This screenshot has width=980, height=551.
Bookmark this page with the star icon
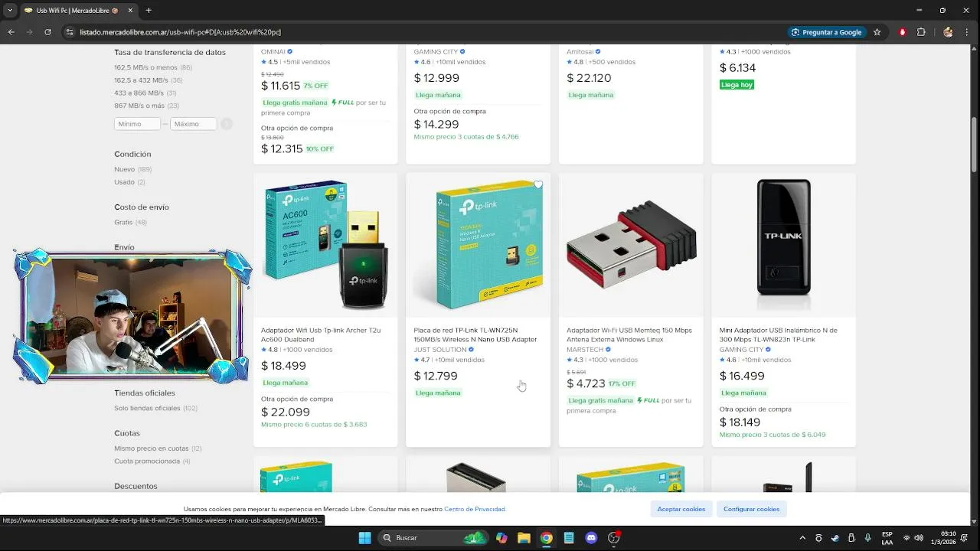pyautogui.click(x=877, y=32)
